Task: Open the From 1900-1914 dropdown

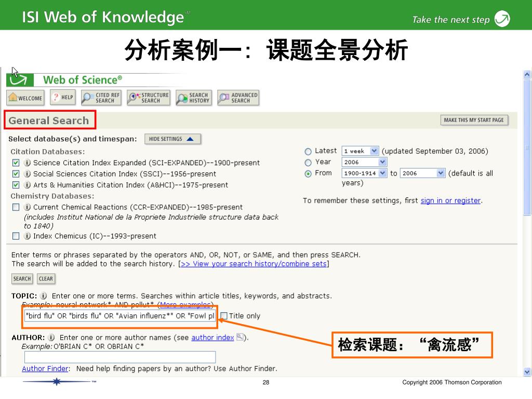Action: (x=364, y=174)
